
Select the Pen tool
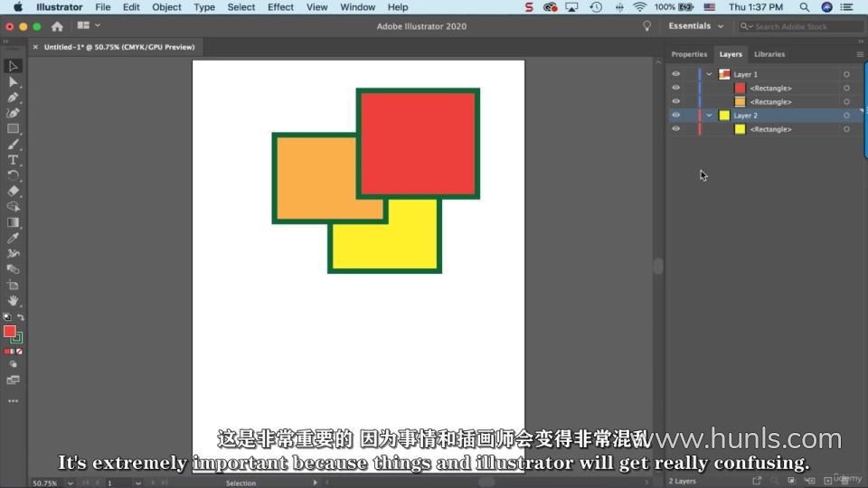coord(13,98)
